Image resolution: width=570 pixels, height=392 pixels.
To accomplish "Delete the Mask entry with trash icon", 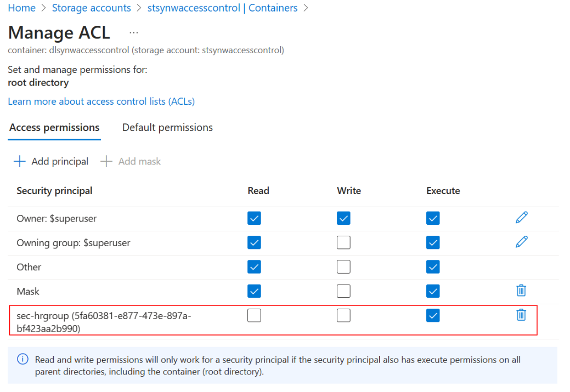I will (x=521, y=291).
